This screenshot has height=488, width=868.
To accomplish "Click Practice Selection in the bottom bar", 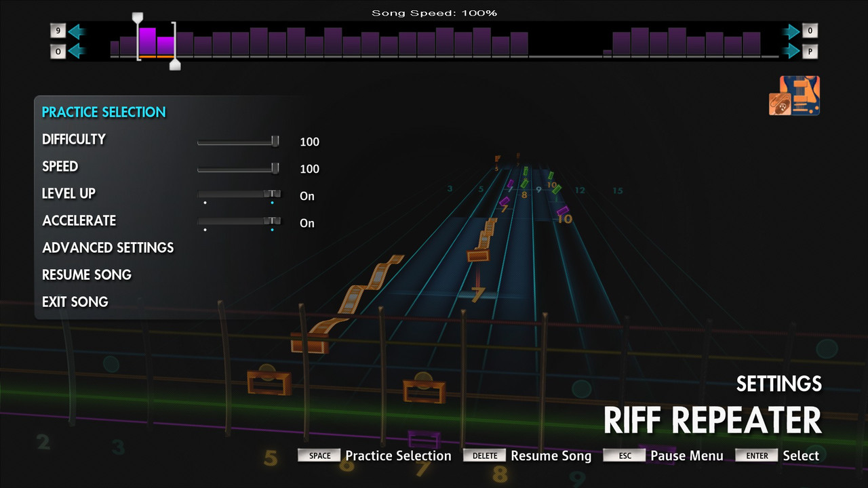I will pos(398,455).
